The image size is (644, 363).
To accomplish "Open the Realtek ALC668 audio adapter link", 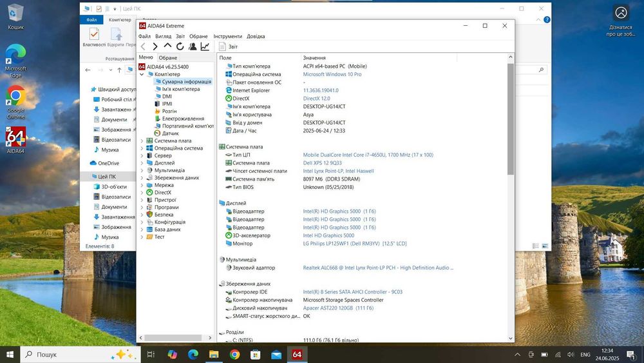I will click(378, 268).
